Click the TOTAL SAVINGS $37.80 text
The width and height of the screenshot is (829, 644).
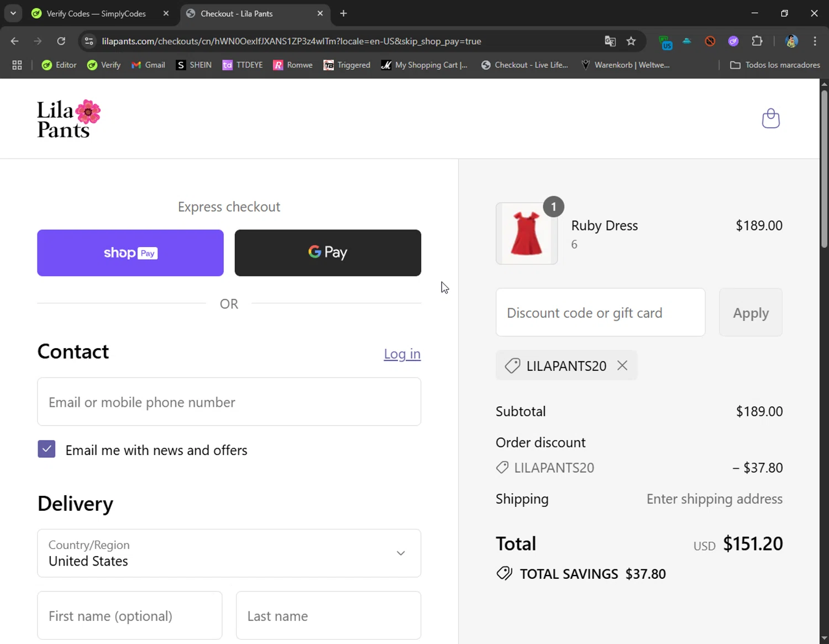tap(592, 574)
